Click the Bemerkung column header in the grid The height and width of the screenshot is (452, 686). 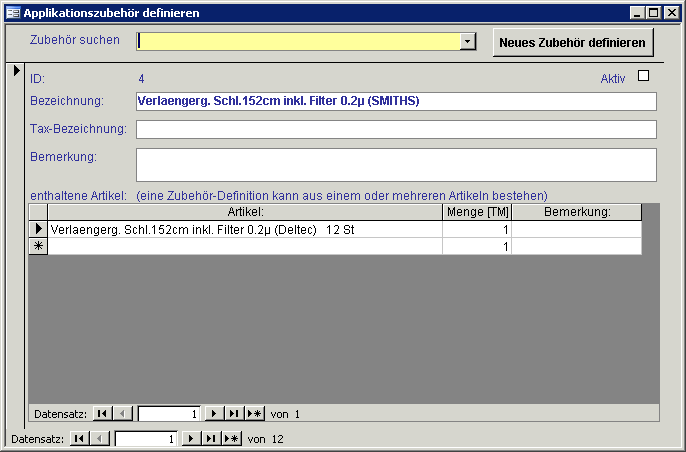click(x=577, y=212)
